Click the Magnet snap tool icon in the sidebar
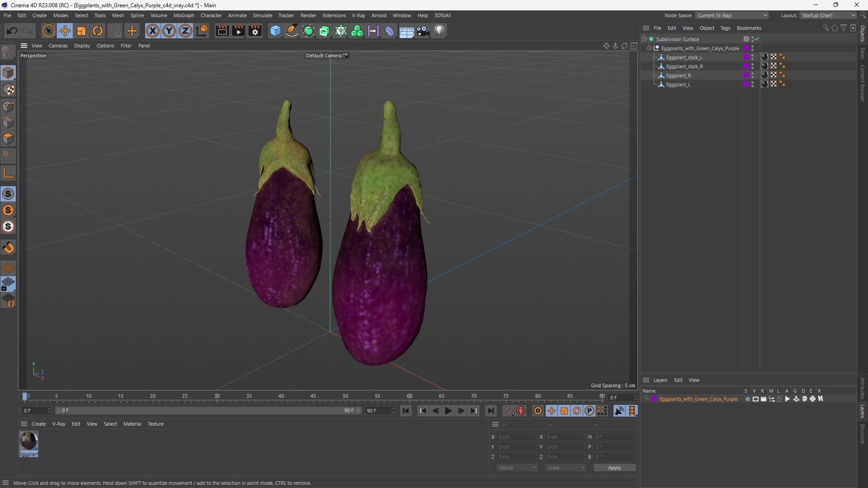868x488 pixels. click(8, 248)
